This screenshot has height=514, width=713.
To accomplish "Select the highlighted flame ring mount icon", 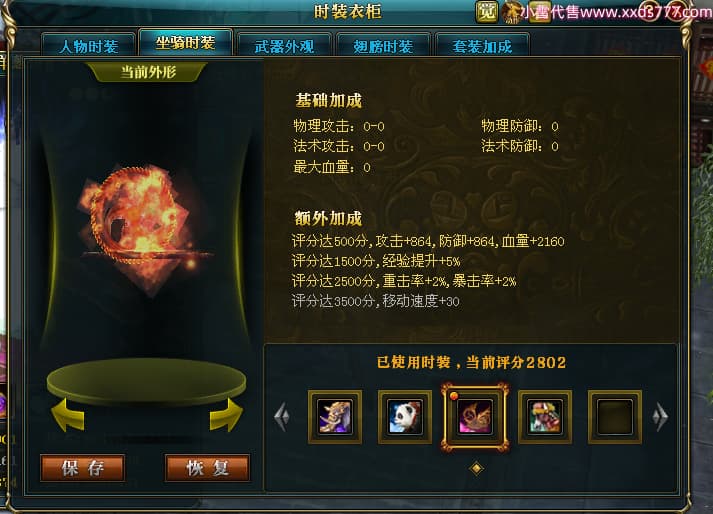I will (474, 417).
